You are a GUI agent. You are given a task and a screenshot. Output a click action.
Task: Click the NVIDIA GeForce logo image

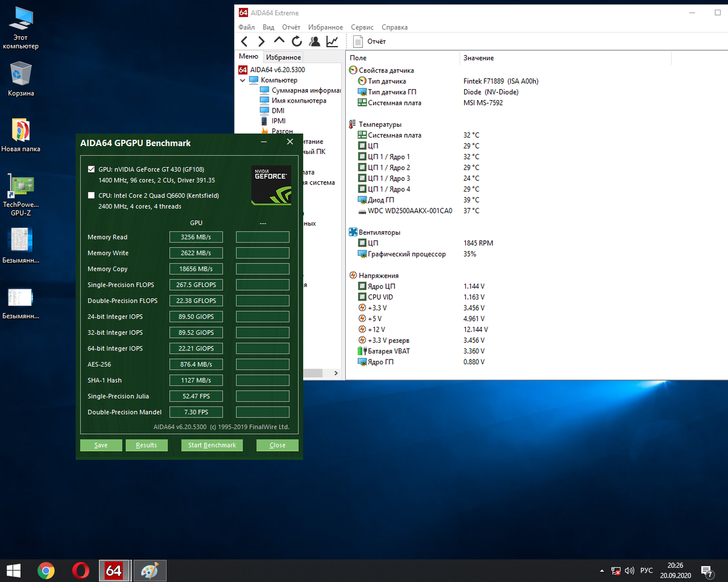point(271,185)
